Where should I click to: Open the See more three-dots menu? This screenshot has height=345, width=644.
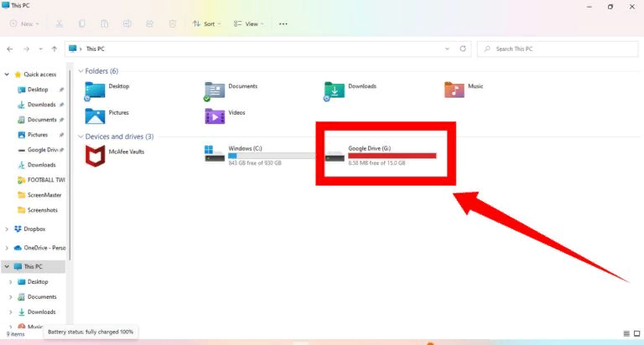283,23
